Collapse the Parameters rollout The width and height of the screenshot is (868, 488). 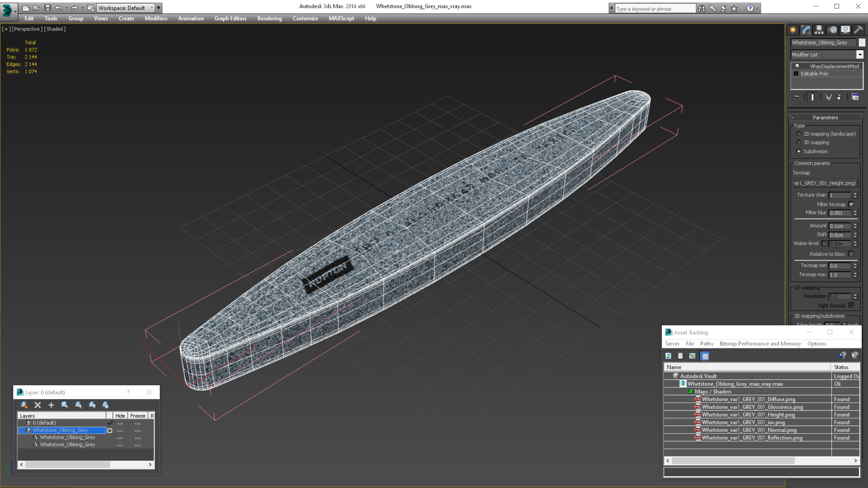[x=825, y=117]
